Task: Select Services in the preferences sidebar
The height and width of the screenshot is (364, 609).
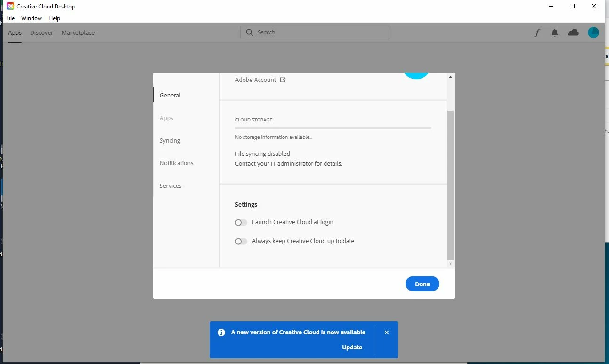Action: point(171,186)
